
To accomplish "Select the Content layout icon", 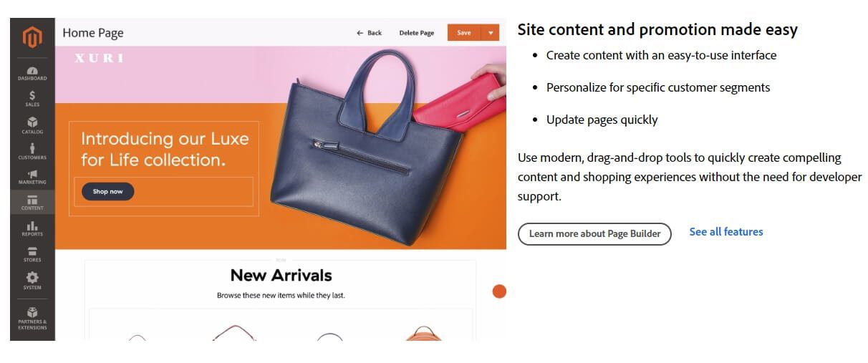I will point(32,200).
